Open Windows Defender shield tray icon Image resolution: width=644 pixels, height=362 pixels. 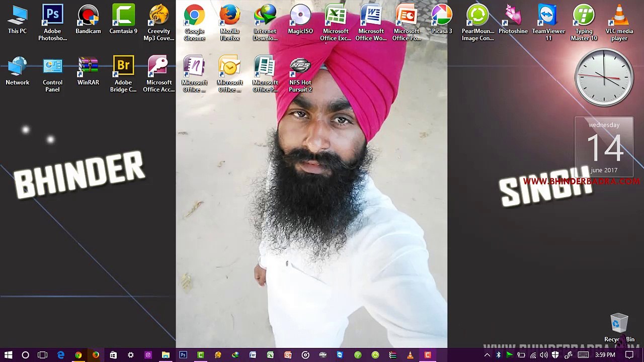[x=555, y=355]
